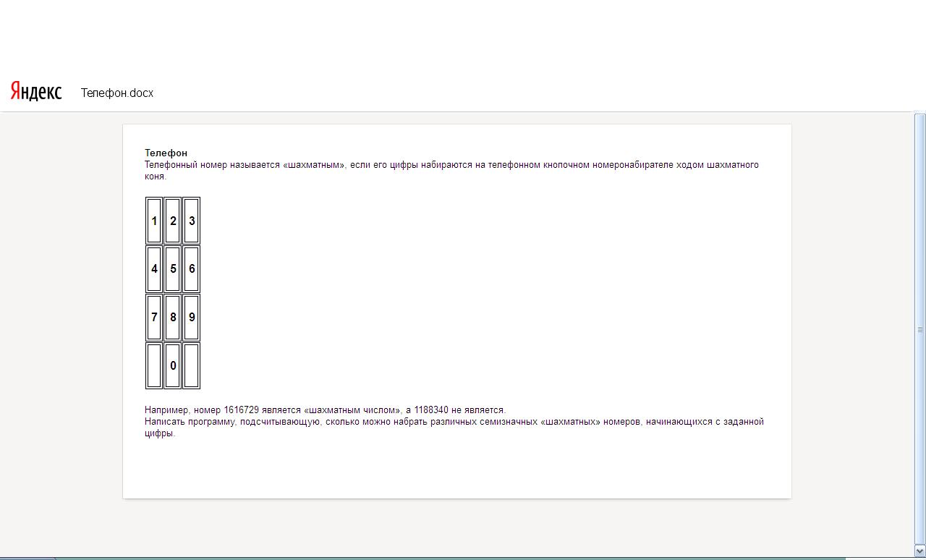Click keypad cell with digit 3
The image size is (926, 560).
[192, 221]
